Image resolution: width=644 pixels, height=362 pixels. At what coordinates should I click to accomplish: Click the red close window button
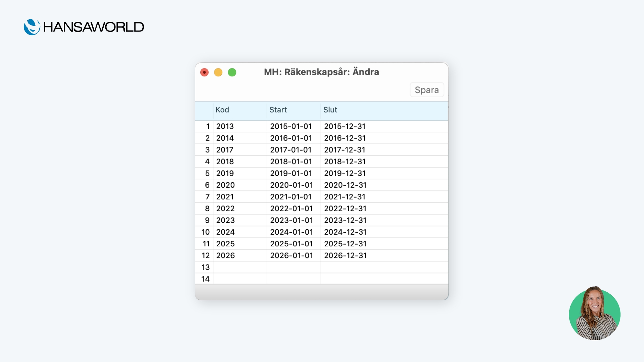(204, 72)
